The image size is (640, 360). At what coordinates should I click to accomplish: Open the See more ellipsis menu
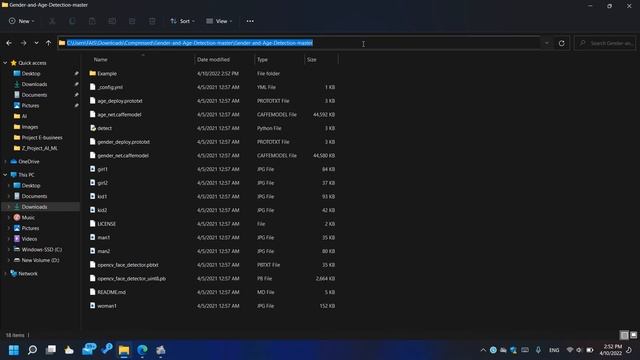tap(250, 21)
